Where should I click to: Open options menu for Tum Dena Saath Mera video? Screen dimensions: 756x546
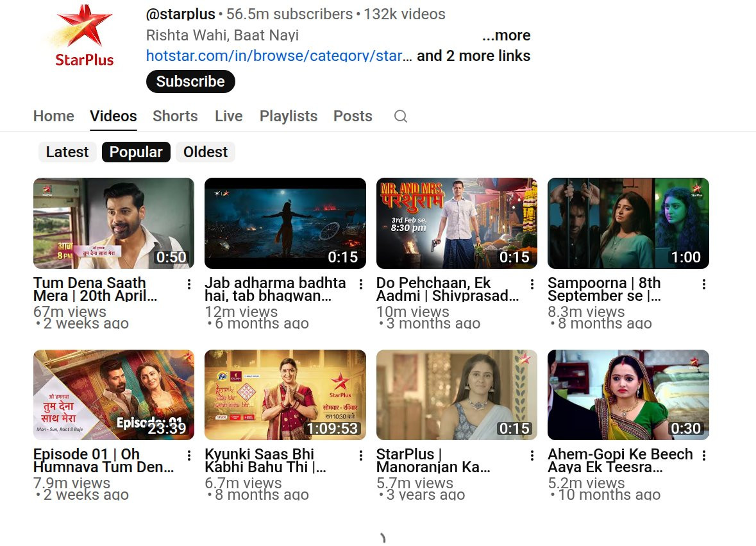[x=189, y=284]
